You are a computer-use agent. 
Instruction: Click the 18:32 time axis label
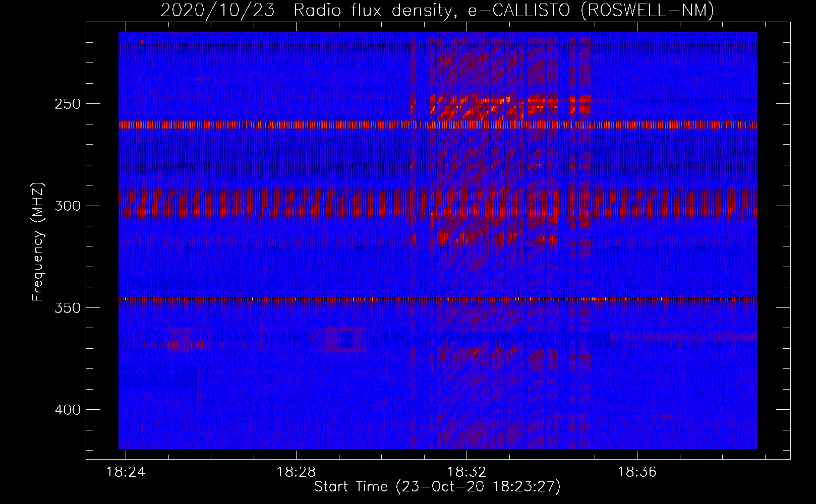pos(467,472)
